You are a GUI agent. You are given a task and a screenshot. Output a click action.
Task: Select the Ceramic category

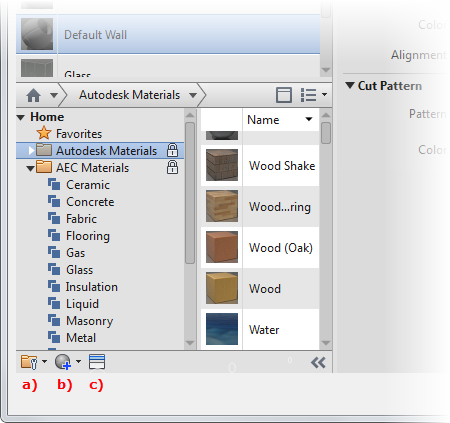tap(88, 185)
